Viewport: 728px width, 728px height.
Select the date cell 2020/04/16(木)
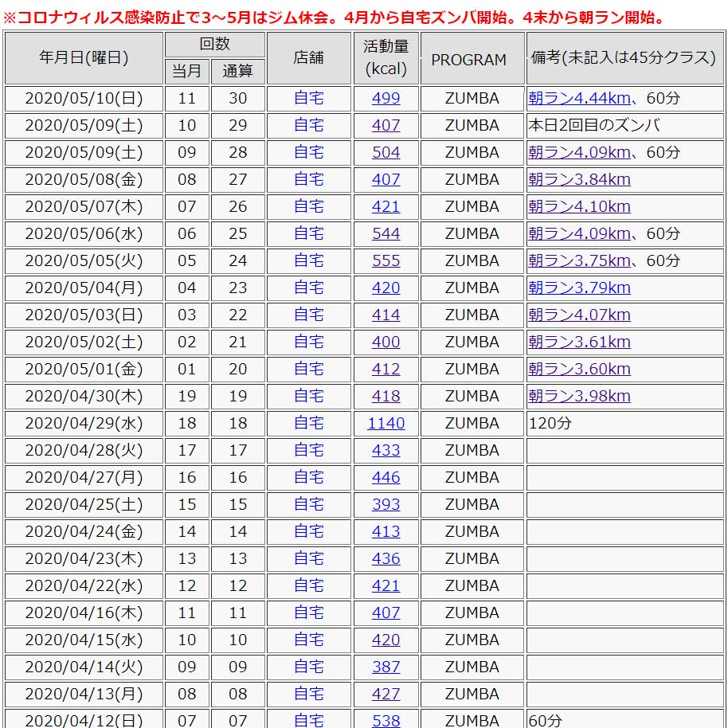point(84,613)
